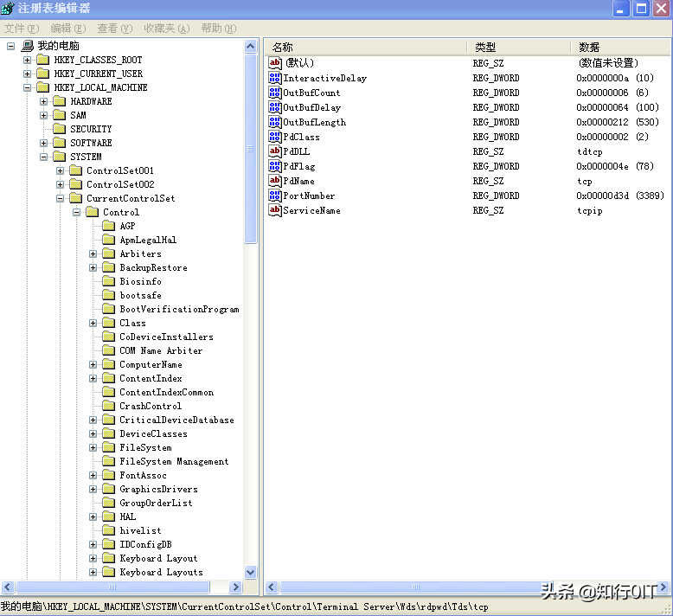Select the PortNumber value name
673x616 pixels.
point(309,196)
